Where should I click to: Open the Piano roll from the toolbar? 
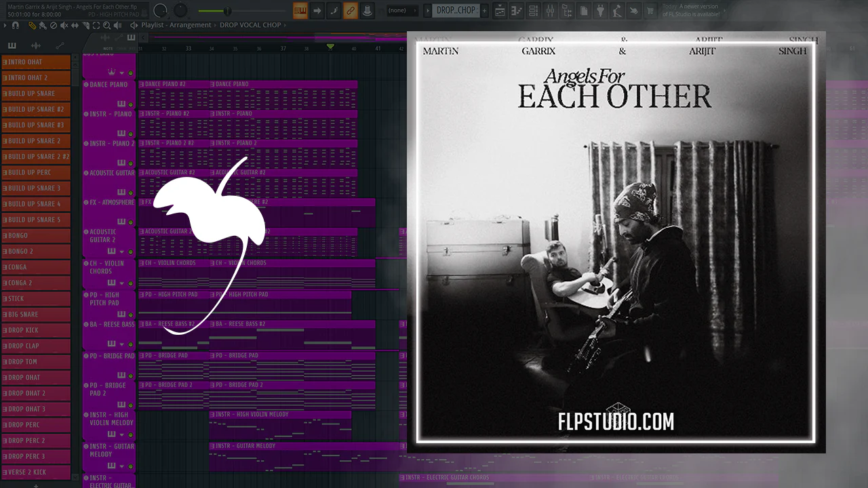517,10
